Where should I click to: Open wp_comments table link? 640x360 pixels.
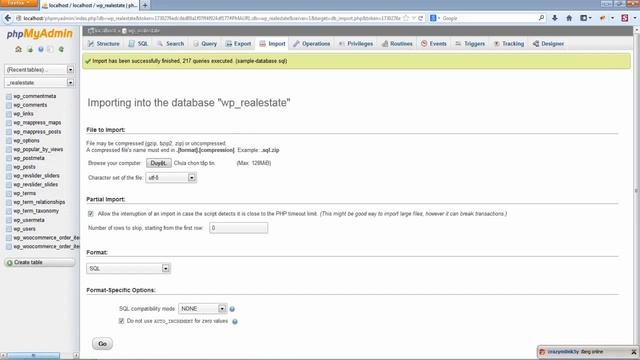tap(30, 105)
